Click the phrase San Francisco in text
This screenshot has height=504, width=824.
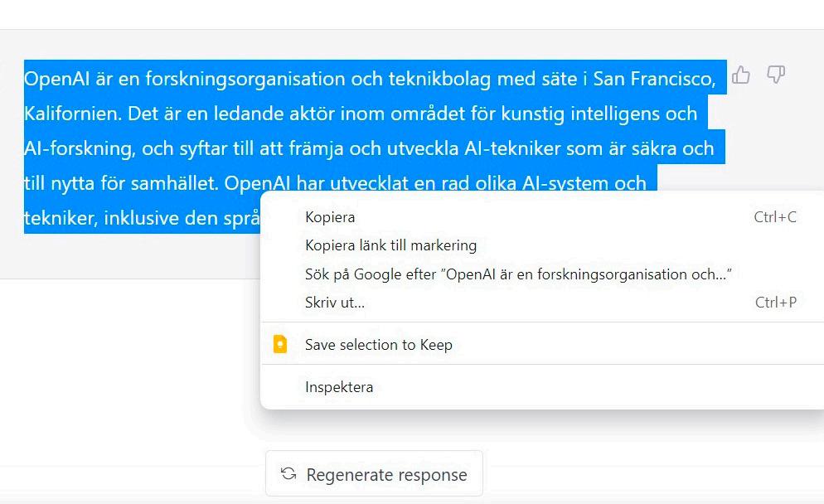653,79
